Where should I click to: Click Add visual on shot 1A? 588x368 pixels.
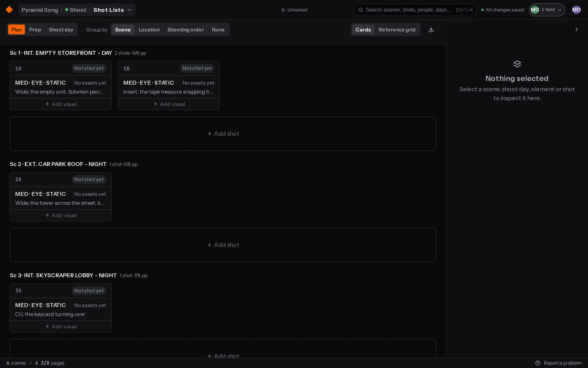[x=61, y=104]
